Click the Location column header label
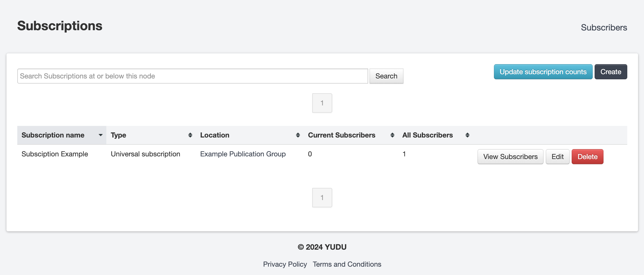Viewport: 644px width, 275px height. pyautogui.click(x=215, y=135)
